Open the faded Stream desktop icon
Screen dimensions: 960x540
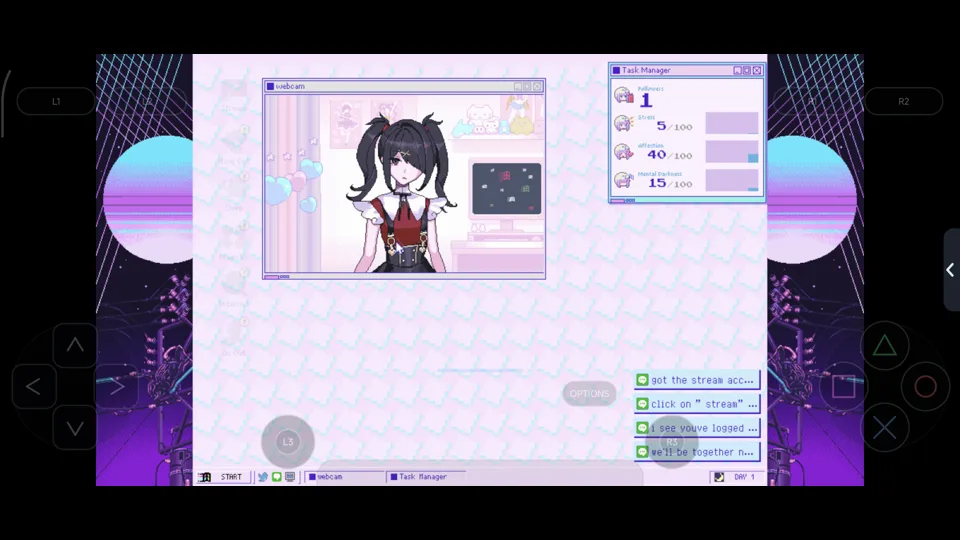click(233, 97)
